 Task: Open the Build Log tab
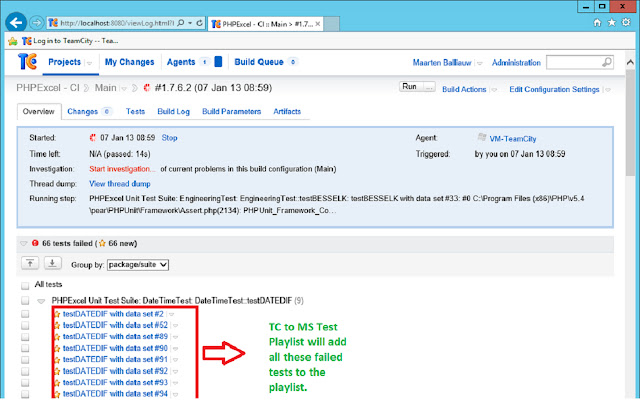coord(173,111)
